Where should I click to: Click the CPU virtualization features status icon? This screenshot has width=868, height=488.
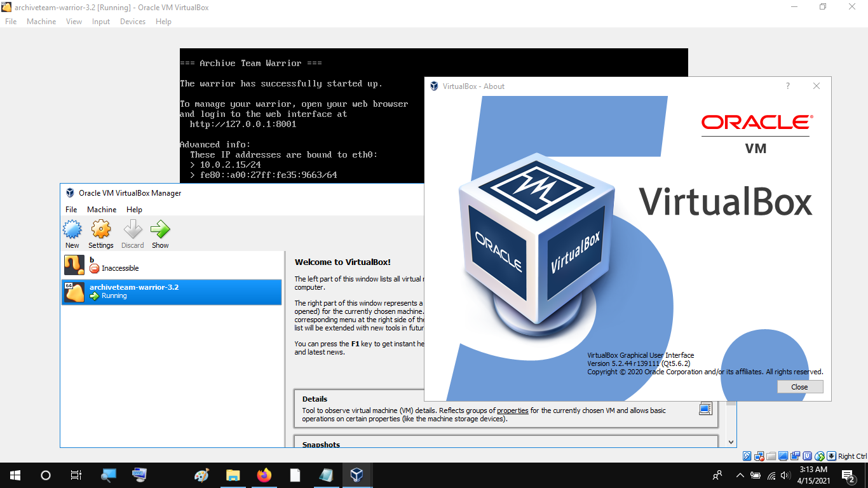click(808, 456)
